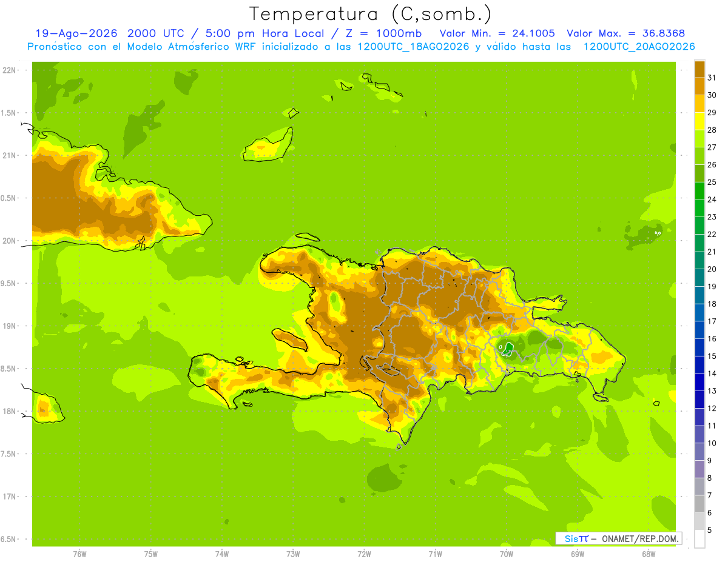The height and width of the screenshot is (562, 728).
Task: Select the date text "19-Ago-2026"
Action: pyautogui.click(x=76, y=33)
